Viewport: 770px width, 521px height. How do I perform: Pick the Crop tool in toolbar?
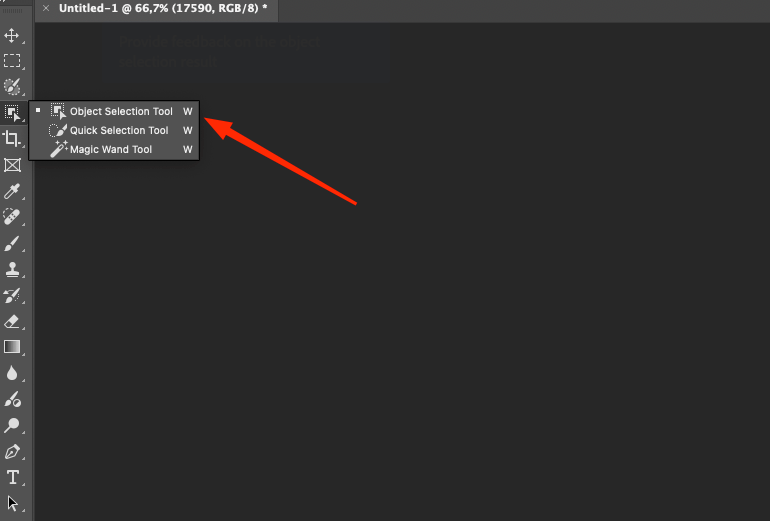pyautogui.click(x=12, y=138)
